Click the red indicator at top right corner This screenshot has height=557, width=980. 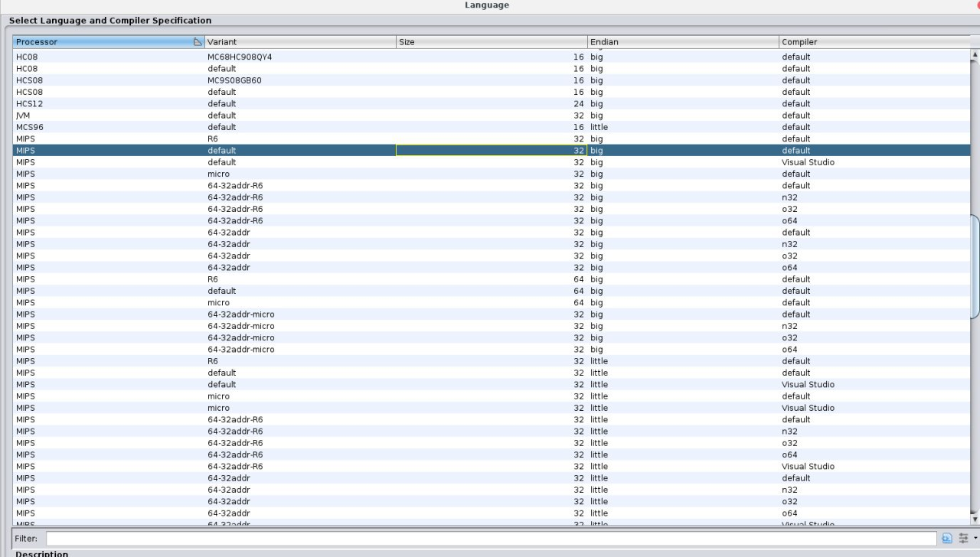point(976,5)
